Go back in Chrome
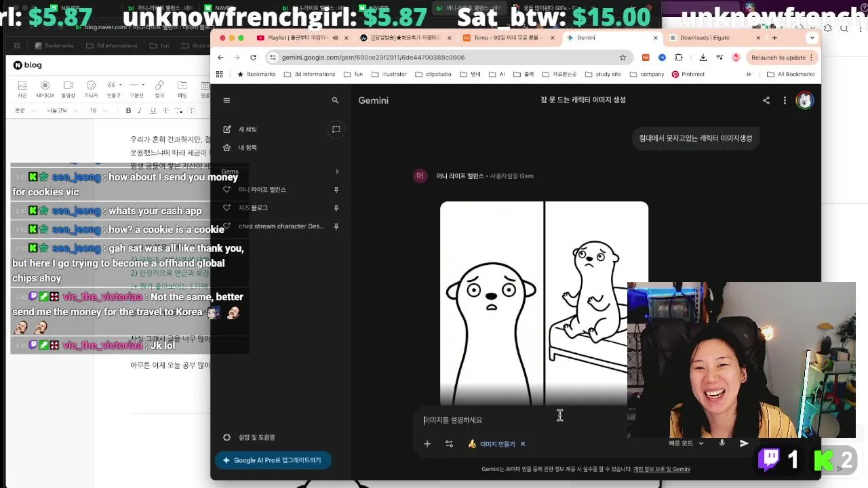Screen dimensions: 868x488 coord(221,58)
